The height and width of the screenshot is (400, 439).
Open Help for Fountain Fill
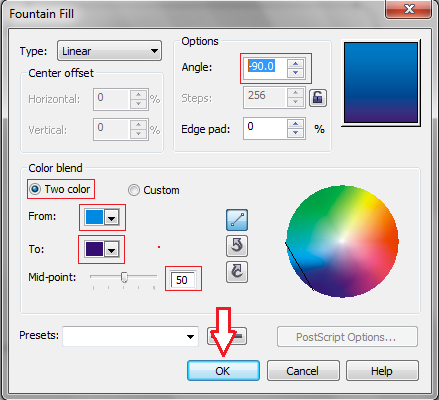(x=382, y=371)
